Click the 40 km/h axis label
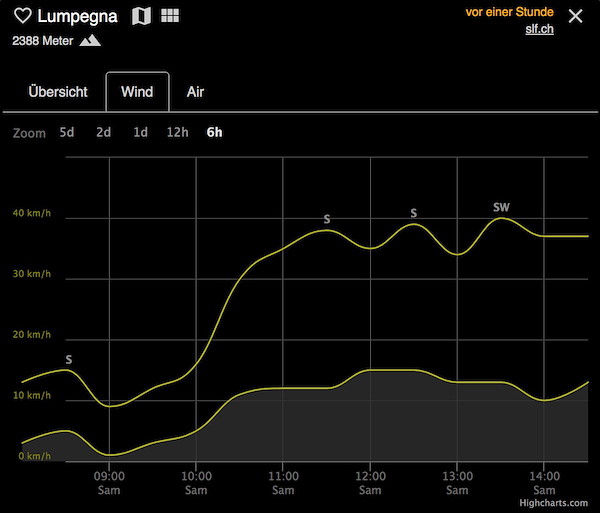600x513 pixels. coord(32,213)
